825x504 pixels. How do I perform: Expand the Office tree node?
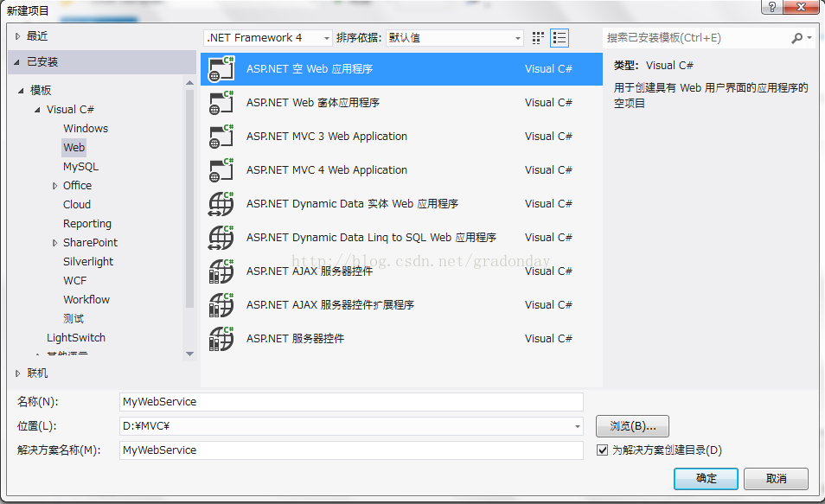(x=54, y=186)
